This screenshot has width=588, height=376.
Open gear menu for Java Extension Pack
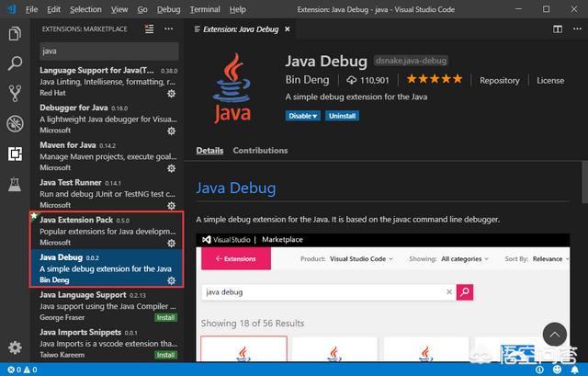(x=171, y=243)
